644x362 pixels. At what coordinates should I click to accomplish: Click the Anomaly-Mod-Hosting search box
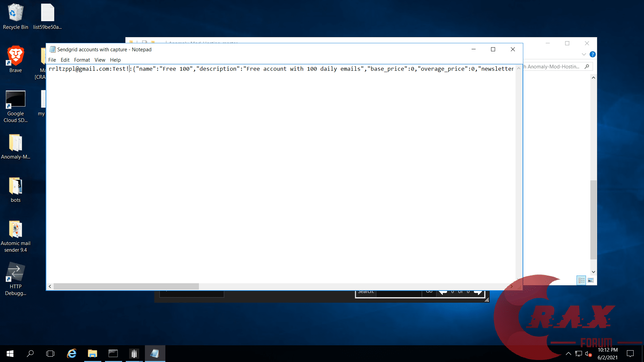(553, 67)
